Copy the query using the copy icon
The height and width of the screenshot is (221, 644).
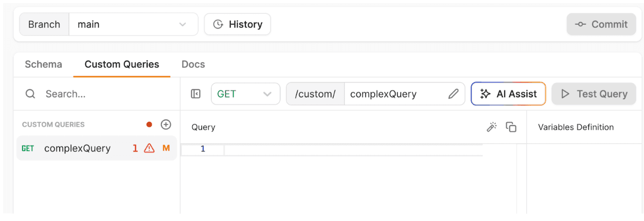point(511,127)
